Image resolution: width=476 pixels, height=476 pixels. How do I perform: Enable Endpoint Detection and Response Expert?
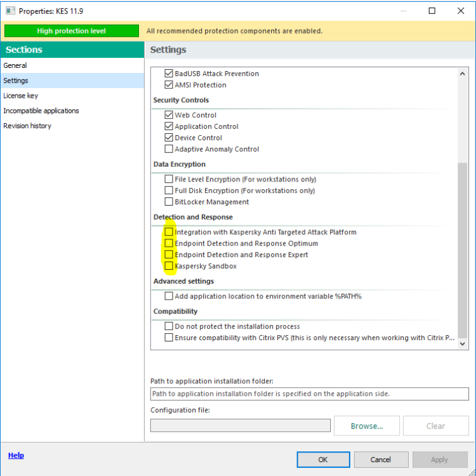coord(169,255)
